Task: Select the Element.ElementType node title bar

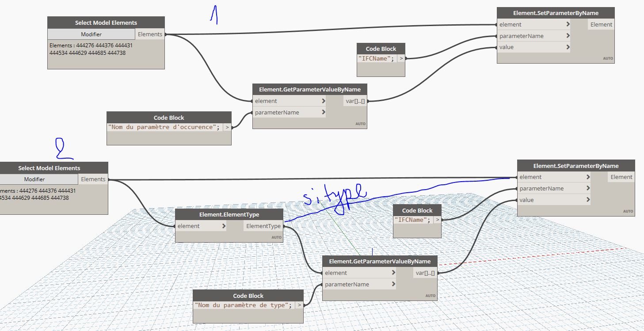Action: click(229, 214)
